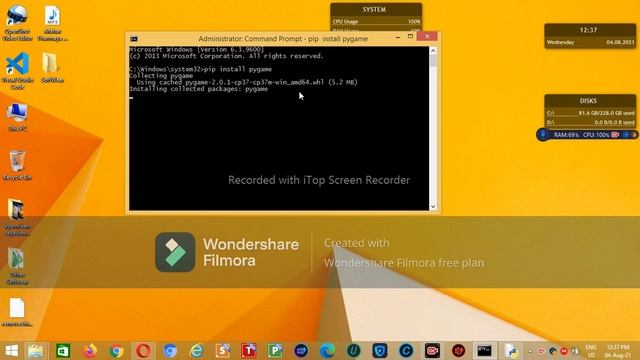Open the Windows Start button
Viewport: 640px width, 360px height.
[x=11, y=351]
